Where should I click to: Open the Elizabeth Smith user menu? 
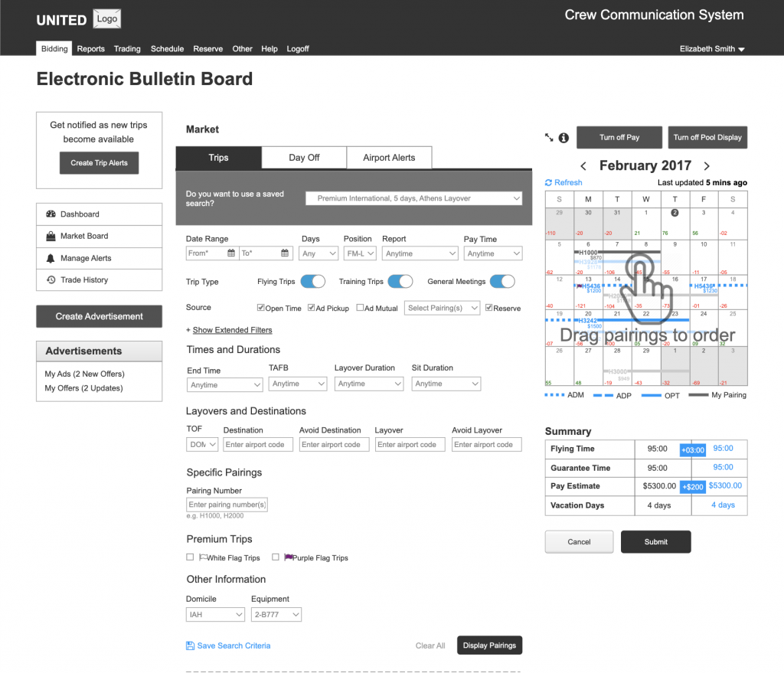712,49
